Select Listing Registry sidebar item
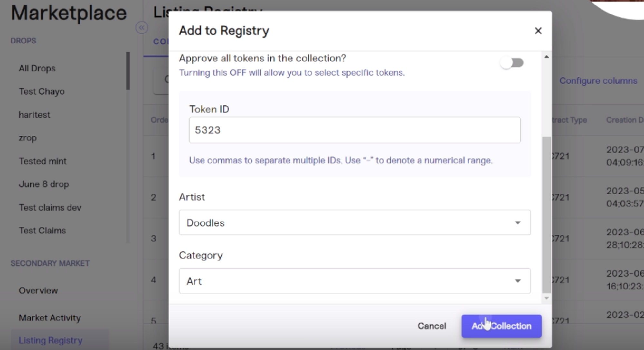This screenshot has width=644, height=350. pyautogui.click(x=51, y=340)
